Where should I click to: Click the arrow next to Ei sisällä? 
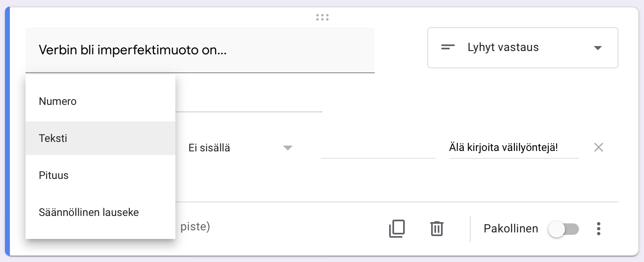(287, 148)
